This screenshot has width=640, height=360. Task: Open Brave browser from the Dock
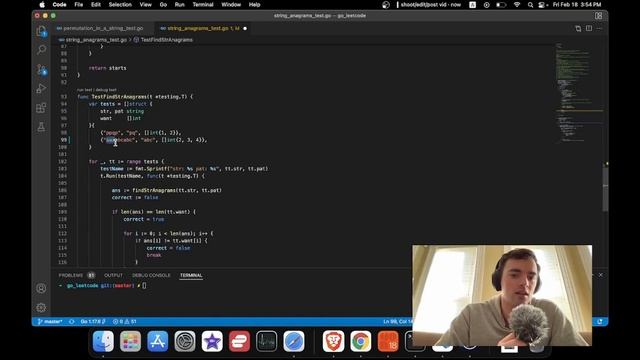[x=333, y=341]
